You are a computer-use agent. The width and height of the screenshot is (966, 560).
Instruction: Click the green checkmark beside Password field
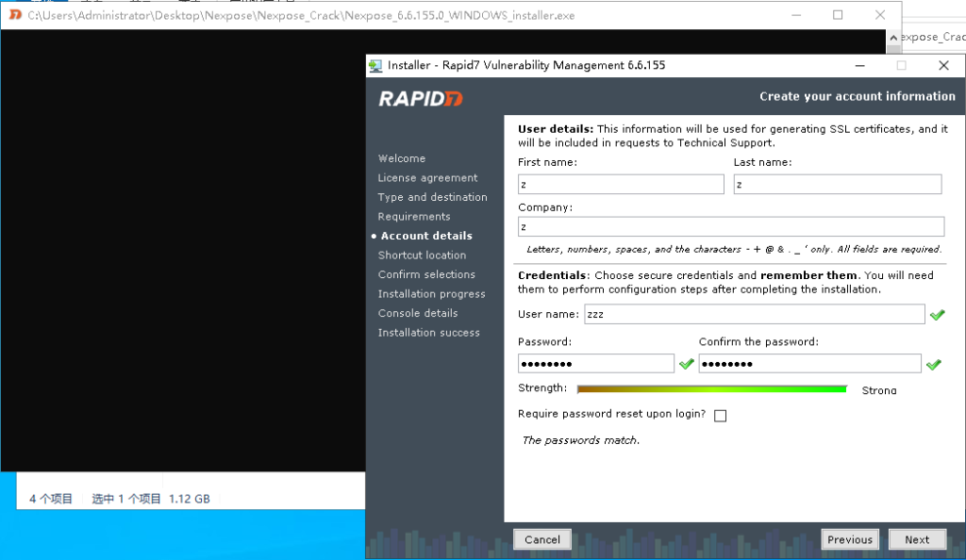(x=687, y=364)
